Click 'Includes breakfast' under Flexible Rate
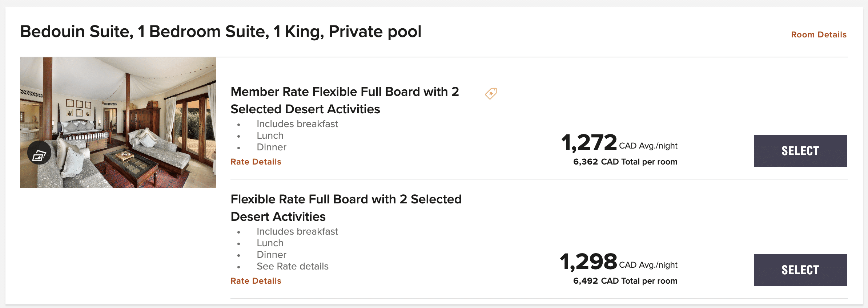Screen dimensions: 868x308 tap(297, 231)
